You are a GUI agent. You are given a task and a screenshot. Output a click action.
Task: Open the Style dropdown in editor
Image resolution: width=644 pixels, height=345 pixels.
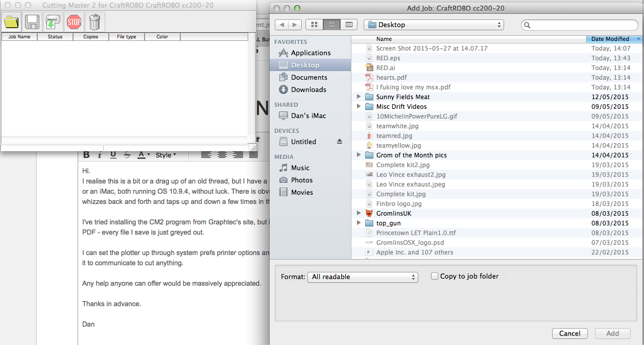pyautogui.click(x=166, y=155)
